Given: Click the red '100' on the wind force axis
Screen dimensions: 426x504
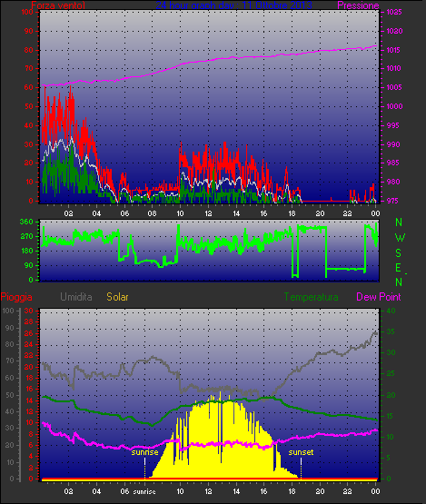Looking at the screenshot, I should point(27,12).
